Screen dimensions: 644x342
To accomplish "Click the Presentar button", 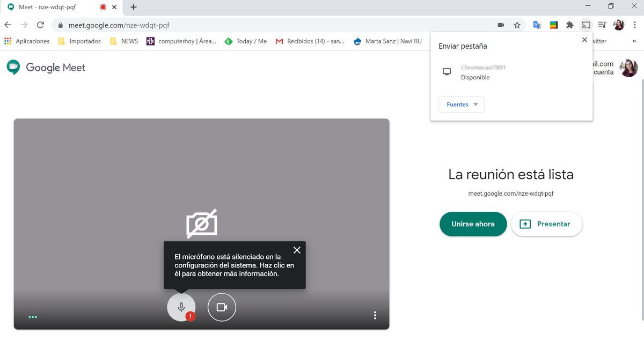I will point(546,224).
